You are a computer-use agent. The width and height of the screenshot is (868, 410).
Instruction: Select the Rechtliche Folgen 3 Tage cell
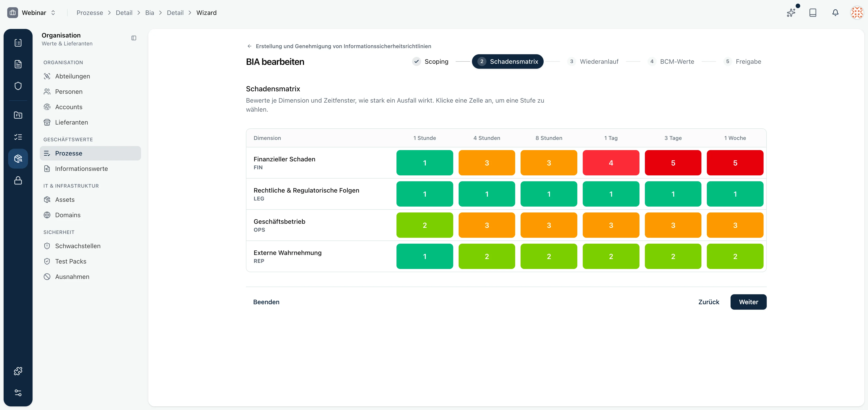673,194
